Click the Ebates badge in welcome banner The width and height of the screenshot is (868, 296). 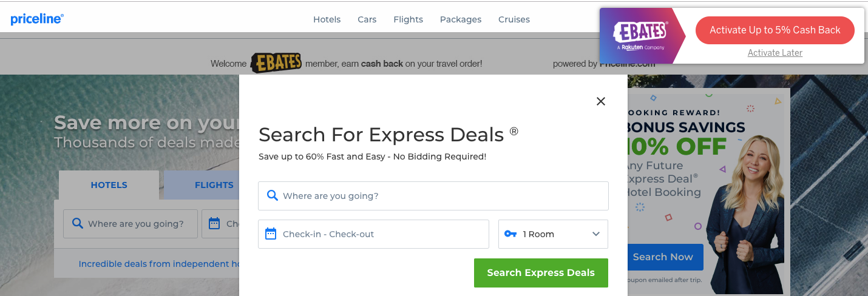(276, 63)
